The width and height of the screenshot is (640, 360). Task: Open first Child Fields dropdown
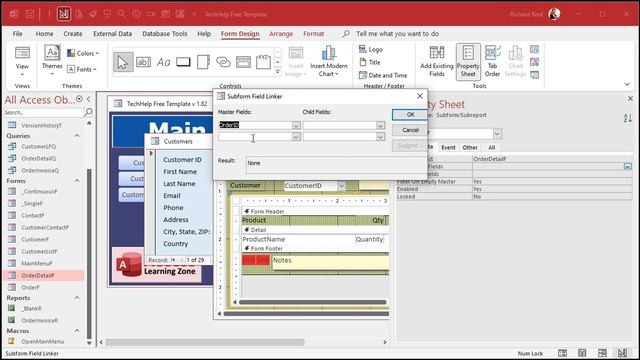[380, 125]
